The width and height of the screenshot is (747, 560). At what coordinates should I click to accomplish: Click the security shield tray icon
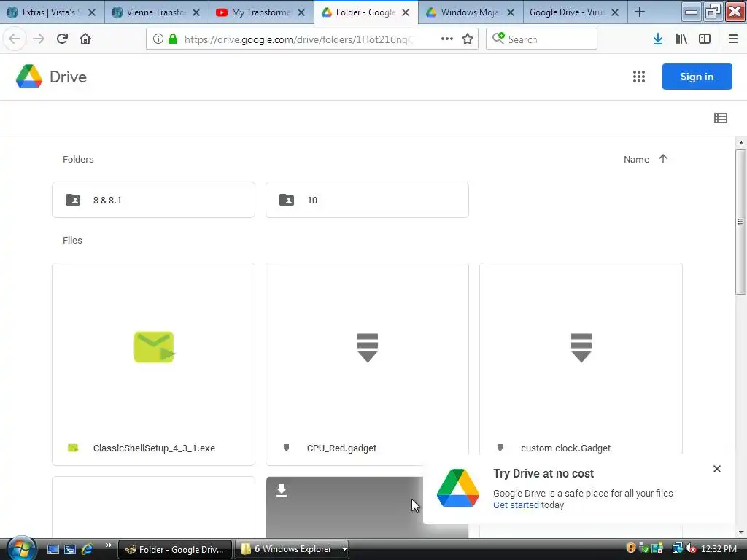tap(631, 548)
